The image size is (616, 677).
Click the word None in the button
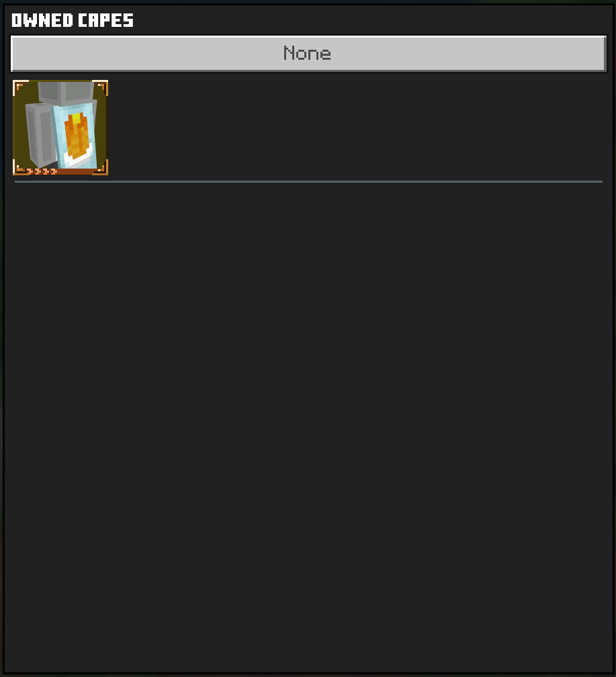click(307, 54)
